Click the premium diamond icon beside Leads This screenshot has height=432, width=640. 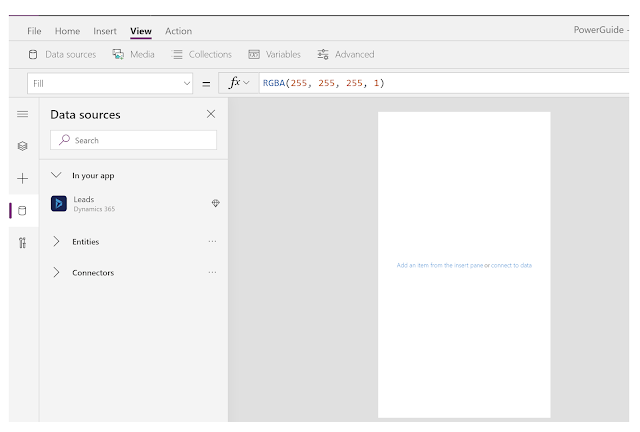pyautogui.click(x=216, y=203)
